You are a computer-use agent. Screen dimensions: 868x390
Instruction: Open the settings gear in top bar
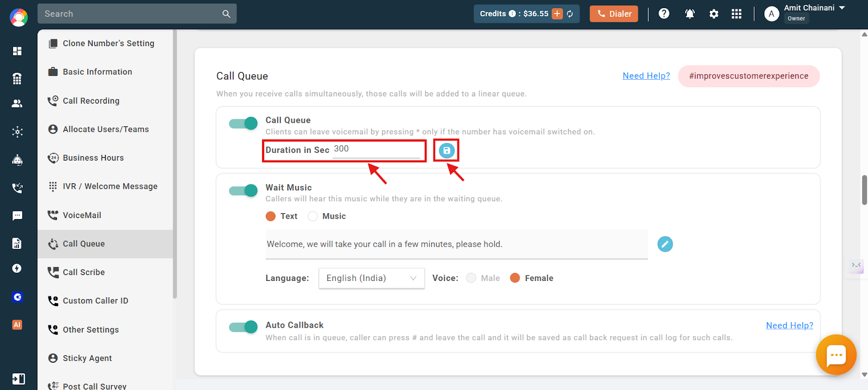714,14
